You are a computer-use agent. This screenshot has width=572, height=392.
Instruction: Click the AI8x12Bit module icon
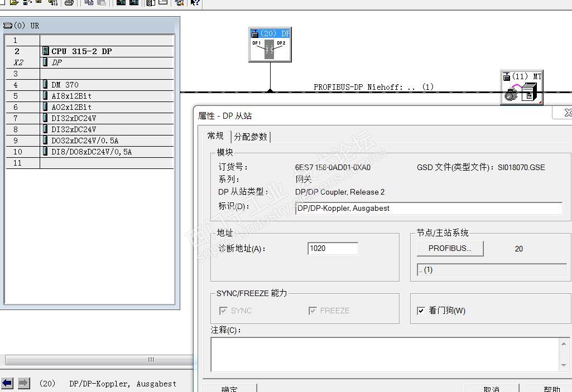(x=45, y=95)
